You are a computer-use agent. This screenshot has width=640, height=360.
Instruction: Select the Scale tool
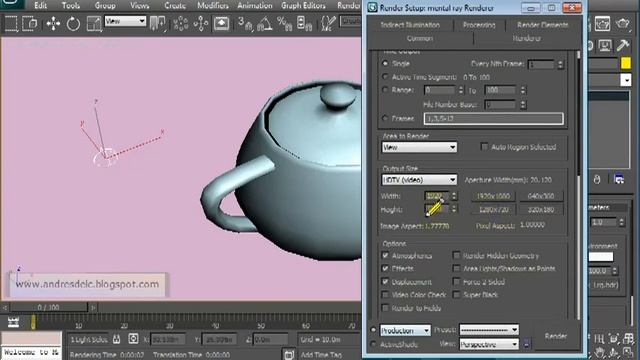[x=94, y=24]
